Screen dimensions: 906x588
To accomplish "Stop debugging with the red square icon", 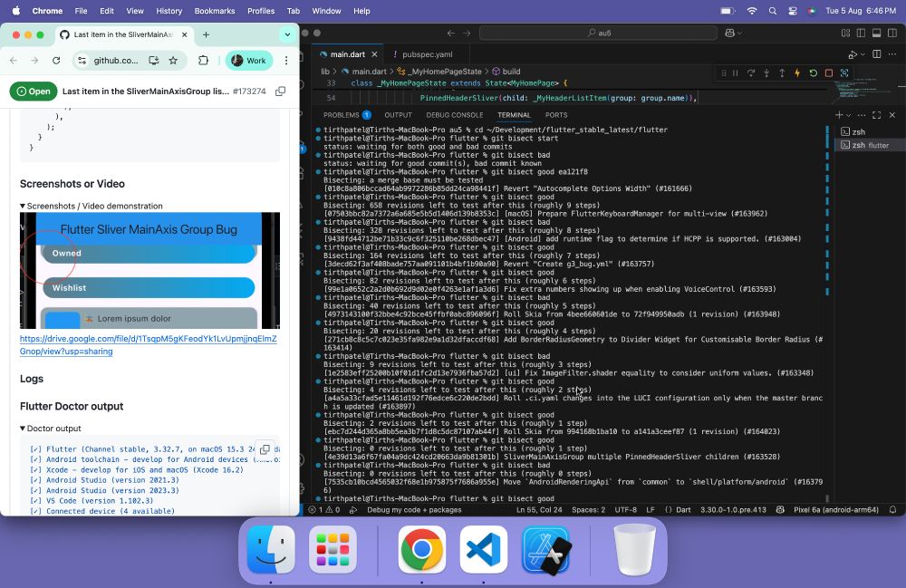I will tap(829, 73).
